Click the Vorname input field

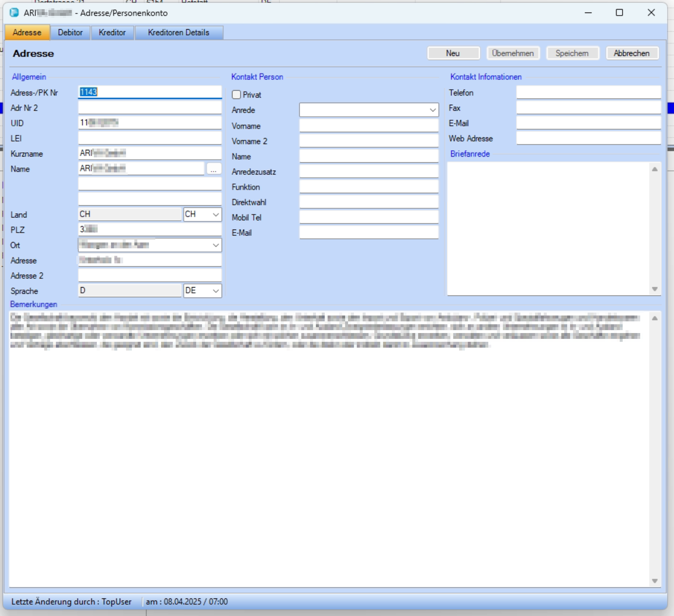point(369,126)
